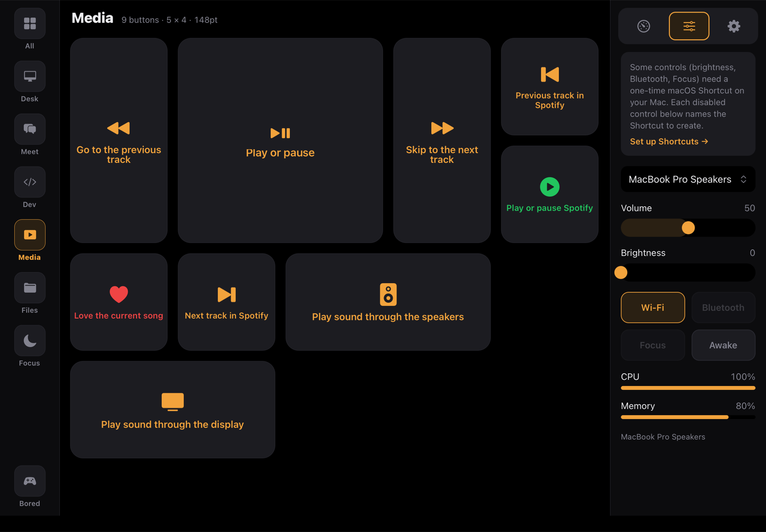Image resolution: width=766 pixels, height=532 pixels.
Task: Select the Dev code category
Action: (30, 182)
